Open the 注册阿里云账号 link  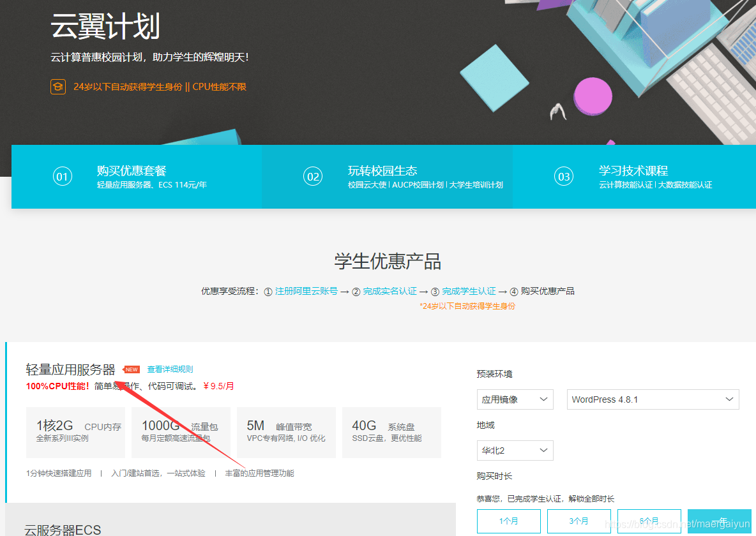click(306, 291)
